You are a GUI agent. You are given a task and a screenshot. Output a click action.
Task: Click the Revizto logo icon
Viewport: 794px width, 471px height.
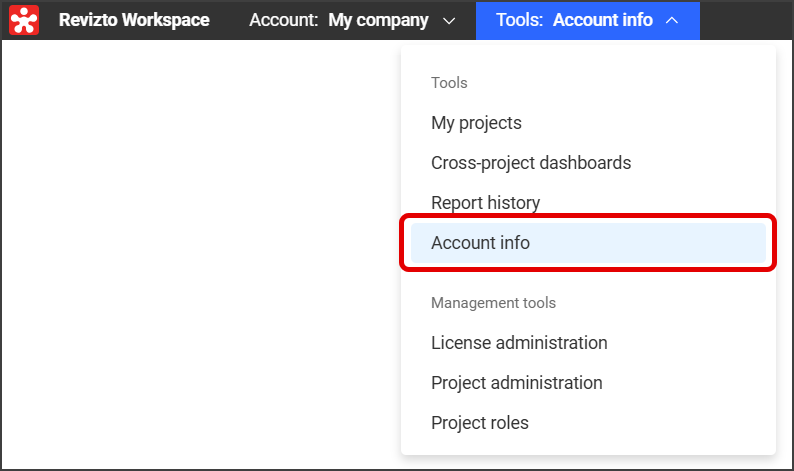point(24,20)
